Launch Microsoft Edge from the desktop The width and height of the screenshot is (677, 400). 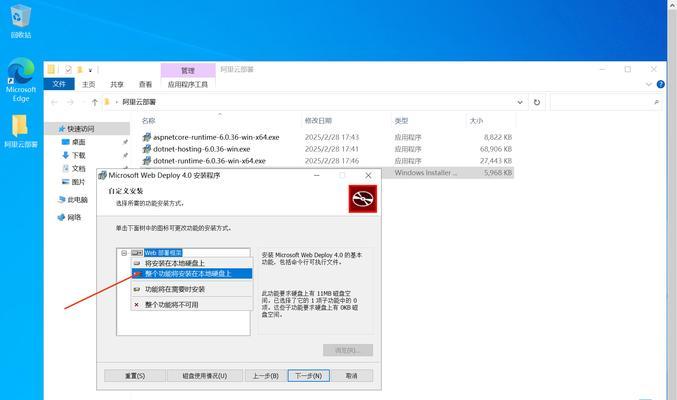20,80
